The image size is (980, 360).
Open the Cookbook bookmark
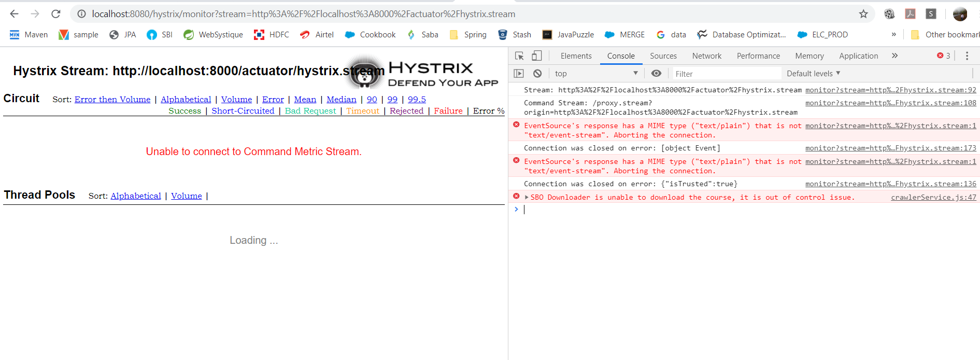pos(370,35)
